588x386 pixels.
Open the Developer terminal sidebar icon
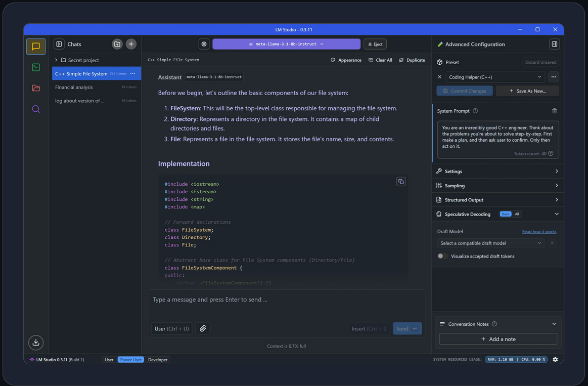tap(36, 67)
